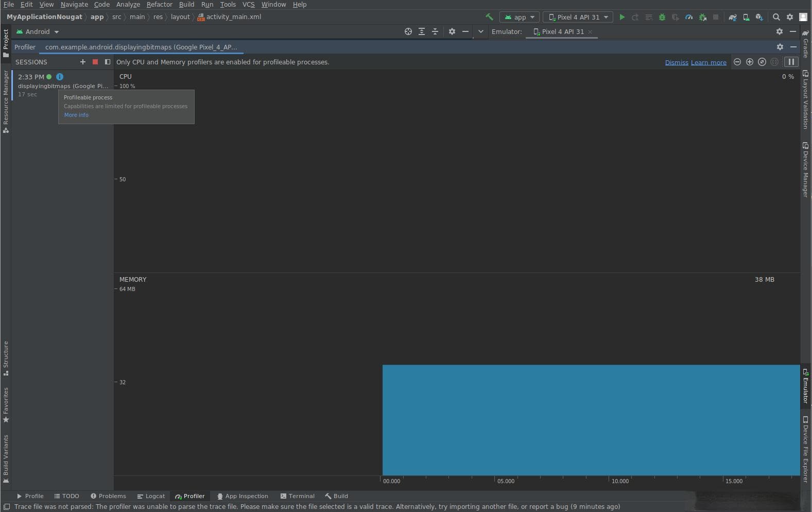812x512 pixels.
Task: Hide the Profiler panel with minus icon
Action: click(x=793, y=47)
